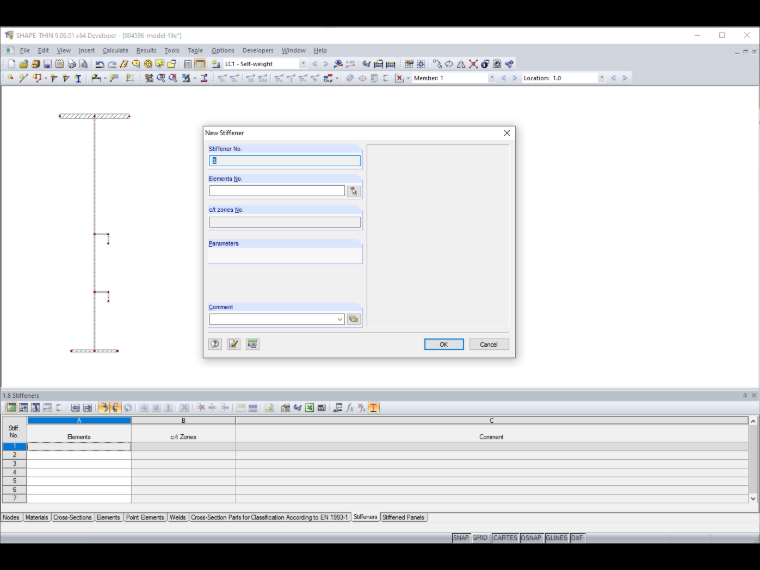
Task: Close the 1.8 Stiffeners table panel
Action: coord(754,395)
